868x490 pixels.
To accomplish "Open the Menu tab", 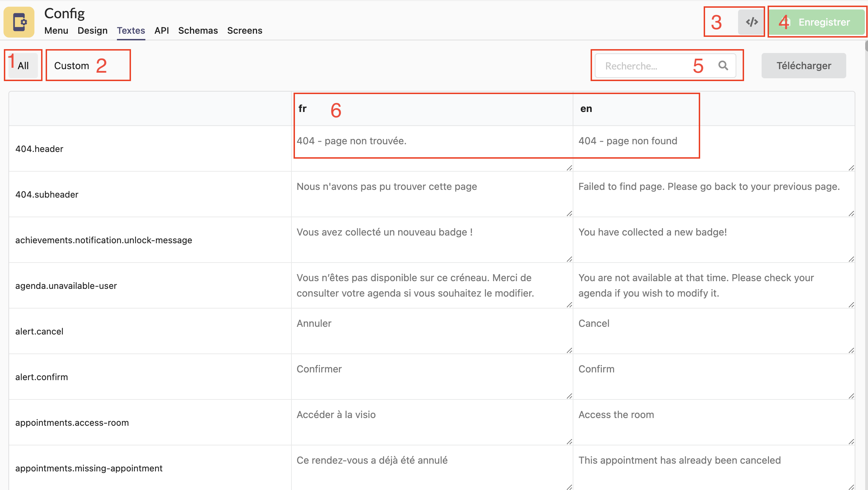I will [56, 31].
